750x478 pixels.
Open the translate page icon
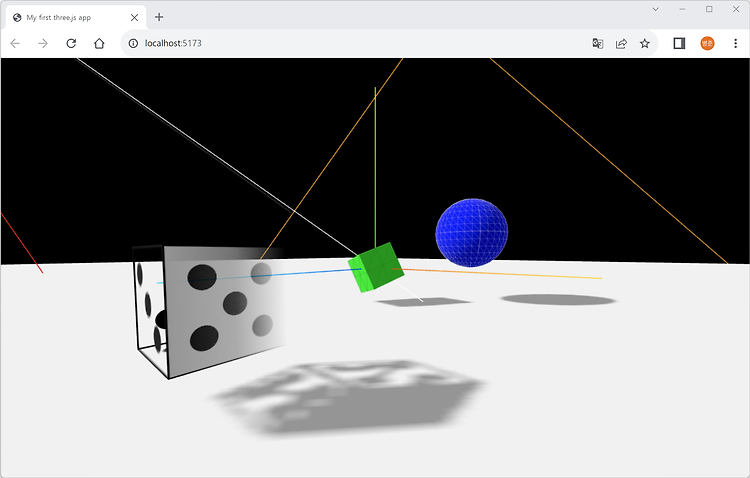point(597,44)
